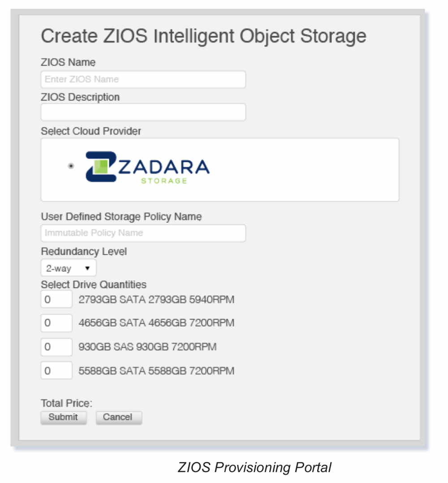This screenshot has width=448, height=483.
Task: Click the Total Price label
Action: coord(66,403)
